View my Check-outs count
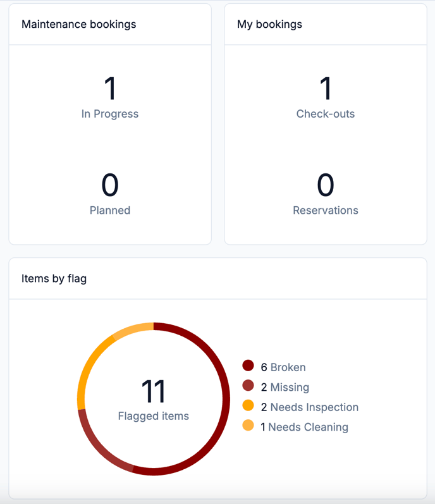Image resolution: width=435 pixels, height=504 pixels. 326,97
